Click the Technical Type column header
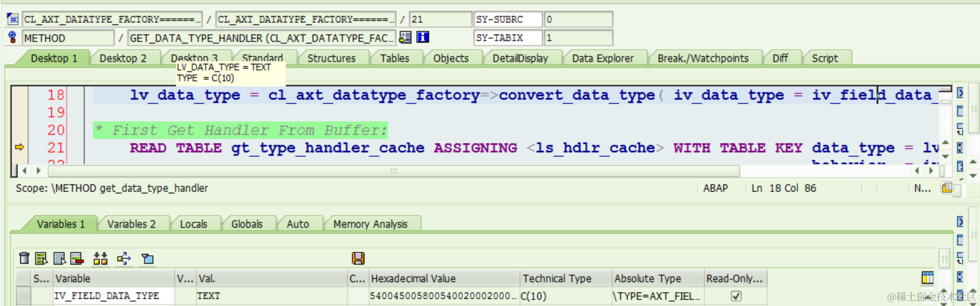Image resolution: width=980 pixels, height=306 pixels. (x=565, y=278)
